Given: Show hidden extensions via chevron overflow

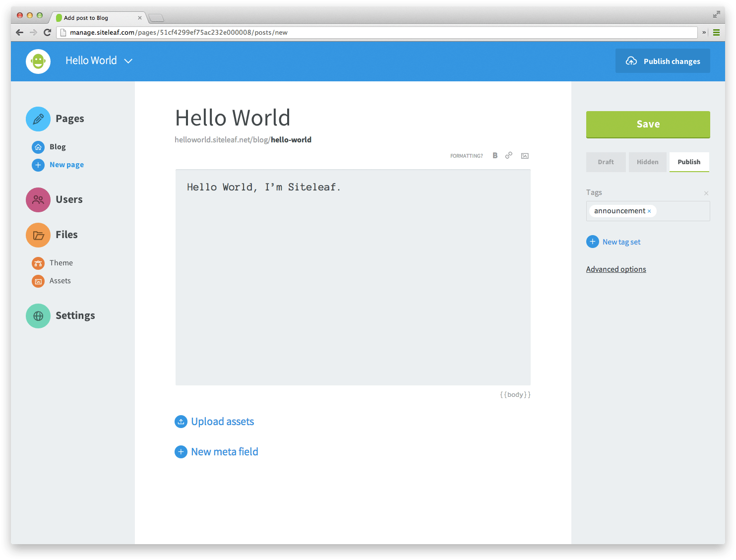Looking at the screenshot, I should click(x=704, y=33).
